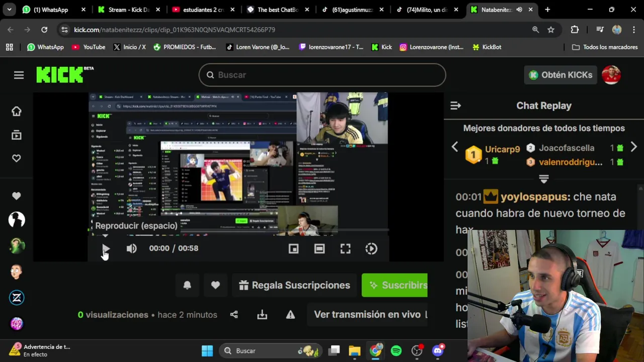Open Kick hamburger side menu
Image resolution: width=644 pixels, height=362 pixels.
click(19, 75)
